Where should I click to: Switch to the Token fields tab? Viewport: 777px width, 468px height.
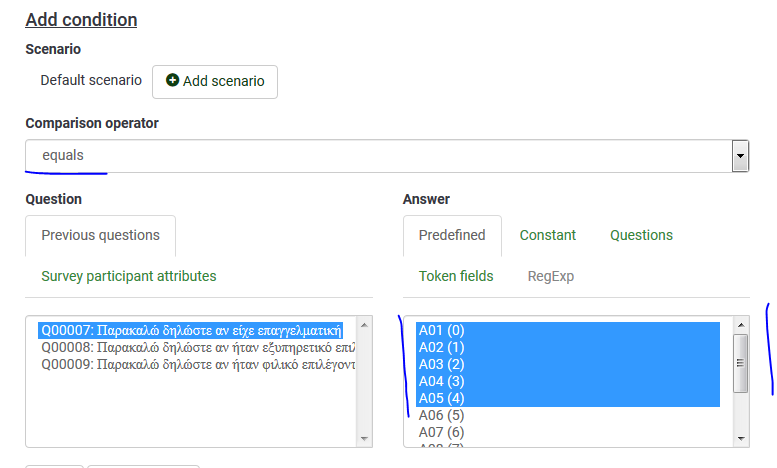coord(456,276)
